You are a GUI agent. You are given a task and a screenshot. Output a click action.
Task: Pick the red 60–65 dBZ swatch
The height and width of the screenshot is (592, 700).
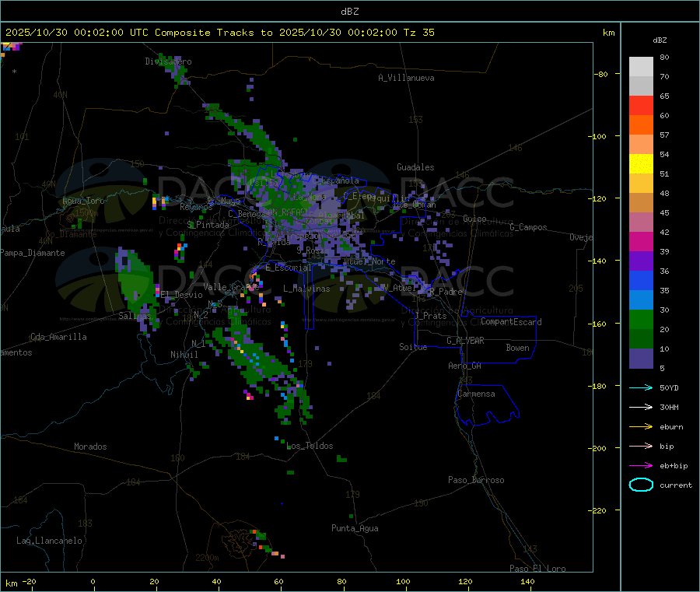(x=641, y=106)
